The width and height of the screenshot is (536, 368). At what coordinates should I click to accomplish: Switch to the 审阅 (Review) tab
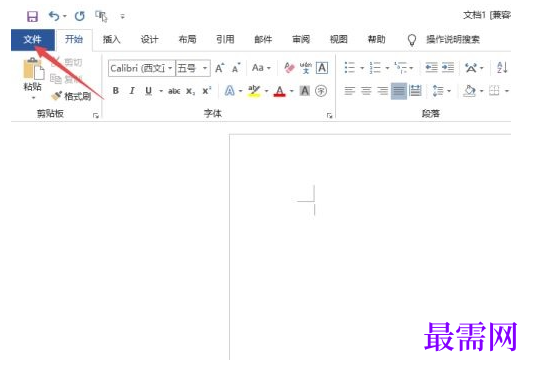coord(301,40)
